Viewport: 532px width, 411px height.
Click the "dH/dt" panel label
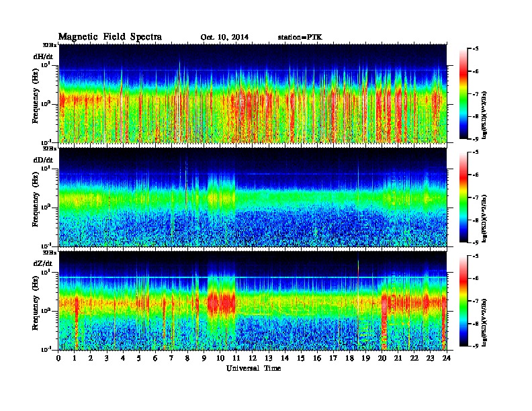[x=43, y=56]
